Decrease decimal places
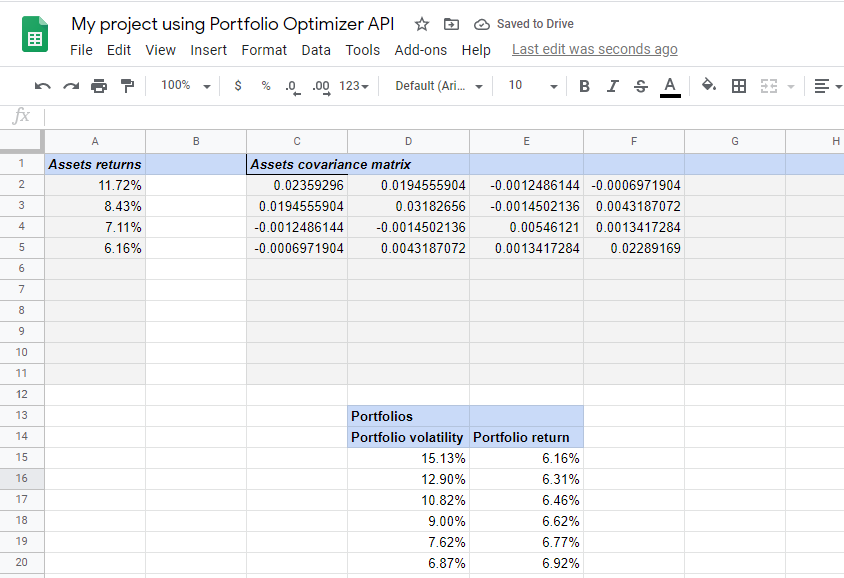Viewport: 844px width, 578px height. coord(292,87)
